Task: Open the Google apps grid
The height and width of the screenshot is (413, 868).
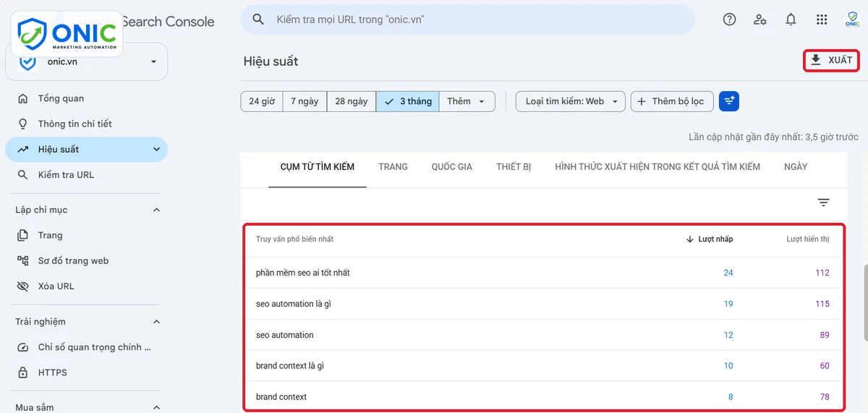Action: click(x=822, y=20)
